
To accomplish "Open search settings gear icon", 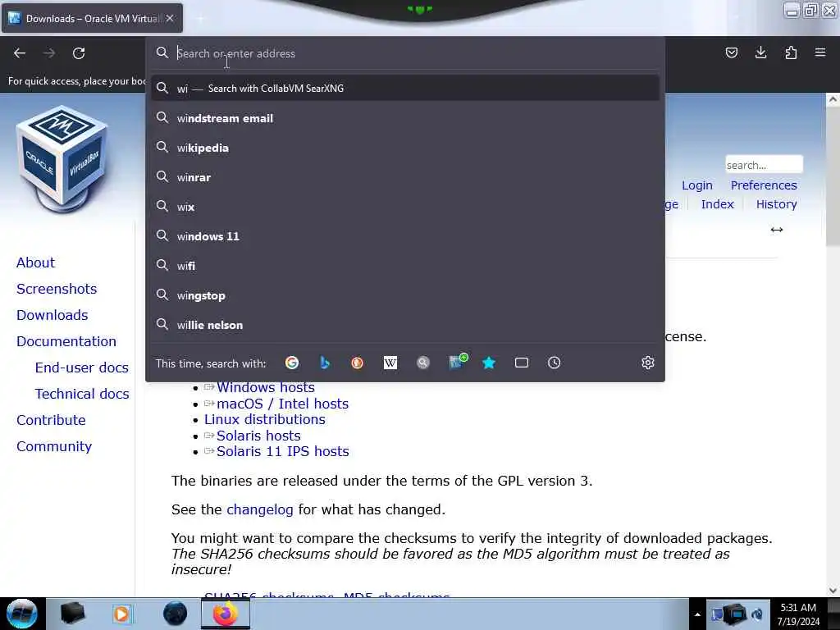I will 648,363.
